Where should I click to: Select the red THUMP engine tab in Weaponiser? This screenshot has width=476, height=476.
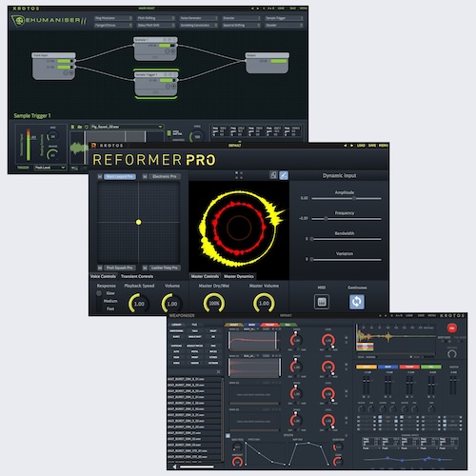click(269, 325)
